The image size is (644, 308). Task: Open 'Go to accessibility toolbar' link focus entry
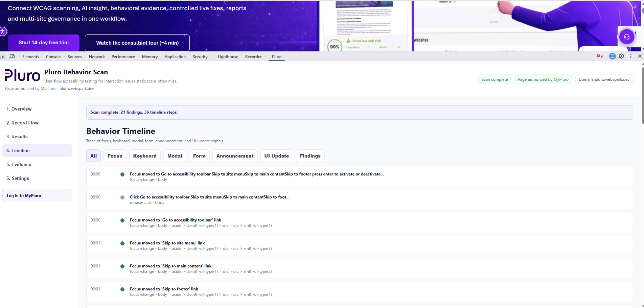coord(360,222)
